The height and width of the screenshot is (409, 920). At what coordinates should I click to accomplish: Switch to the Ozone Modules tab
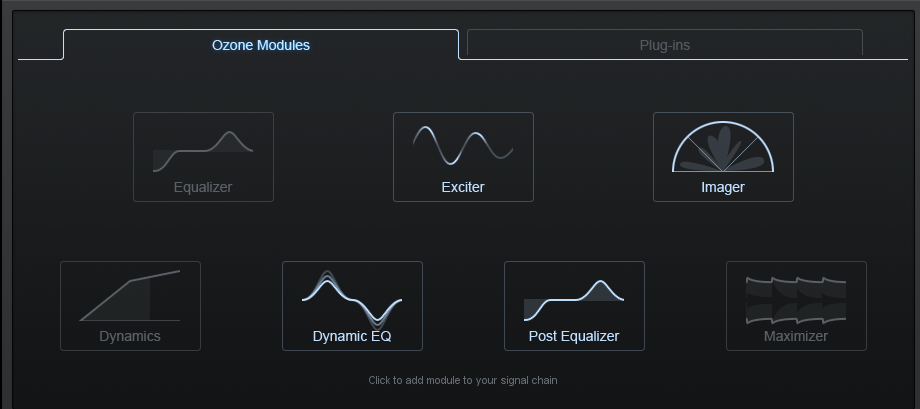[x=261, y=45]
